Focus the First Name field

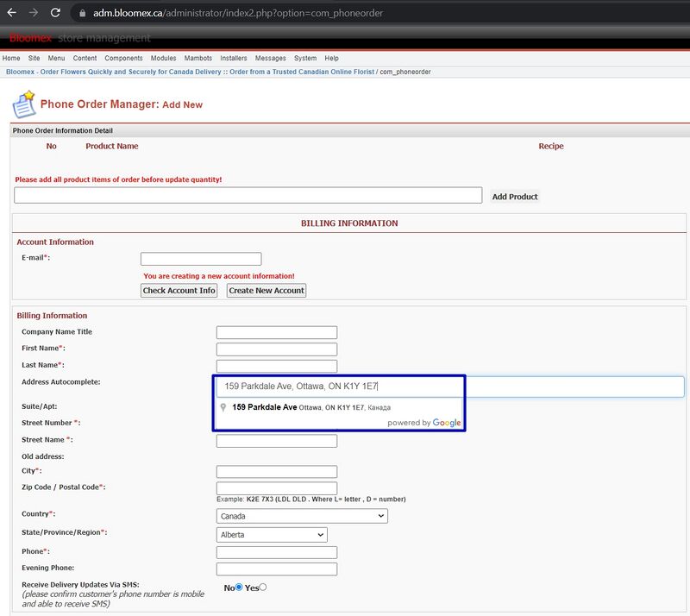tap(277, 349)
